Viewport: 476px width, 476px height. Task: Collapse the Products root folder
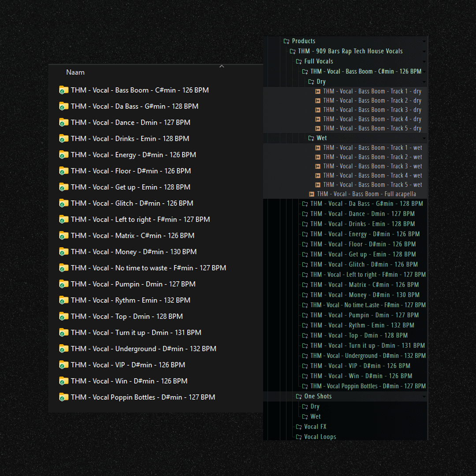point(303,41)
